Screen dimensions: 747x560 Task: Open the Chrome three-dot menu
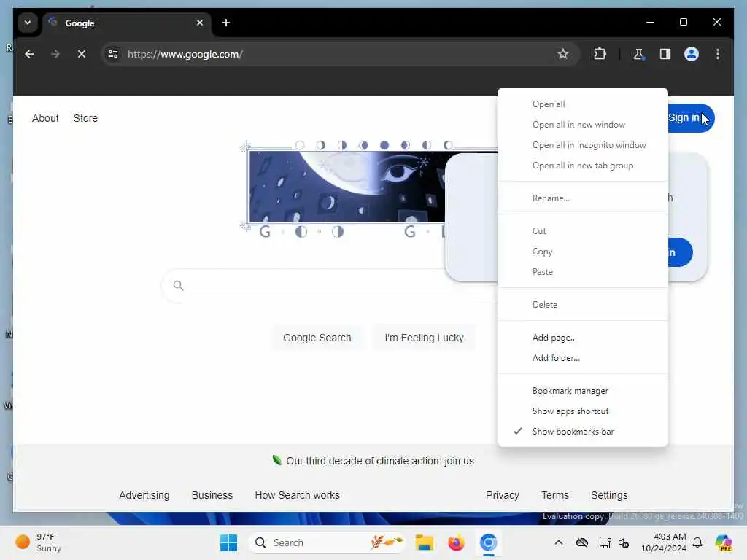(718, 54)
